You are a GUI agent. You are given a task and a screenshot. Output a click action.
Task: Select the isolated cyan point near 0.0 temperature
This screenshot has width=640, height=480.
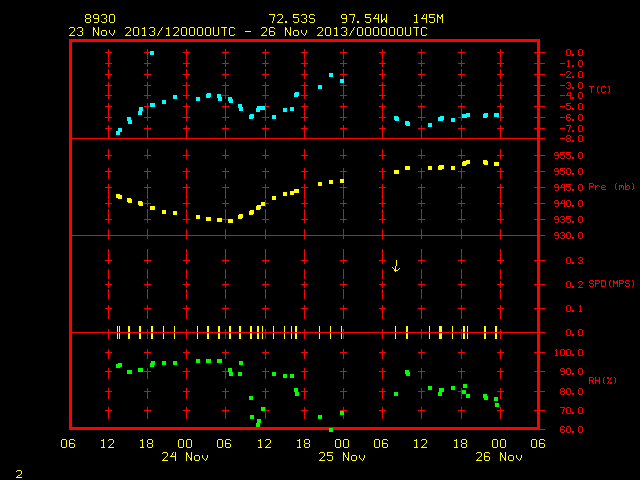click(x=152, y=53)
